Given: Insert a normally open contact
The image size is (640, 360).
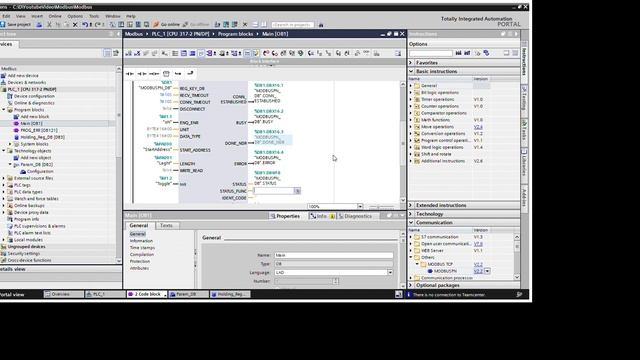Looking at the screenshot, I should click(x=130, y=73).
